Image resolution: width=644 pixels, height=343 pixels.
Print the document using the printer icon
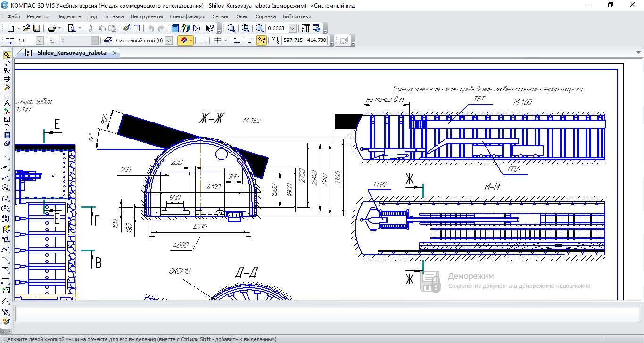[51, 28]
